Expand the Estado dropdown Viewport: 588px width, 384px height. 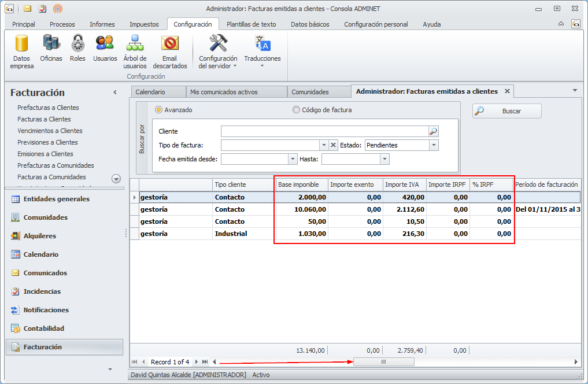434,145
